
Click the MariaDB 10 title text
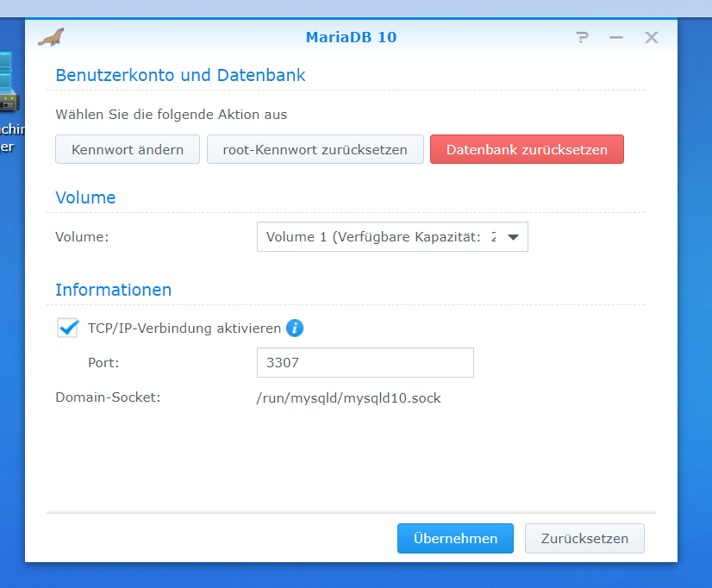pyautogui.click(x=351, y=37)
